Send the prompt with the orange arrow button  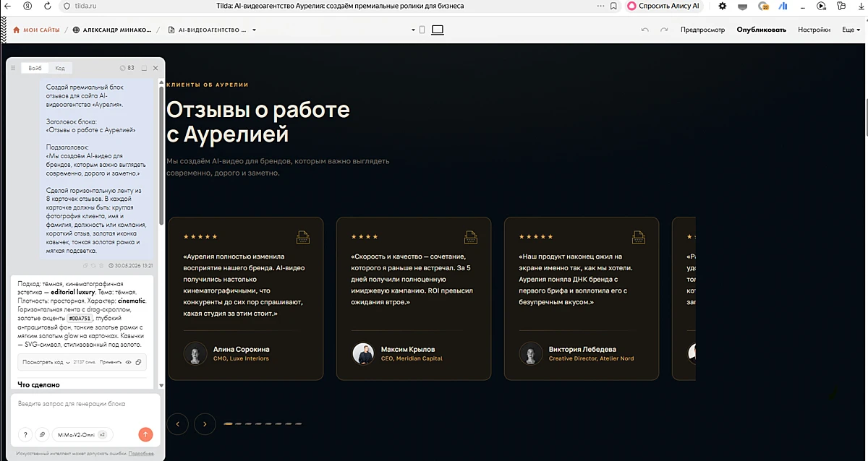click(145, 434)
